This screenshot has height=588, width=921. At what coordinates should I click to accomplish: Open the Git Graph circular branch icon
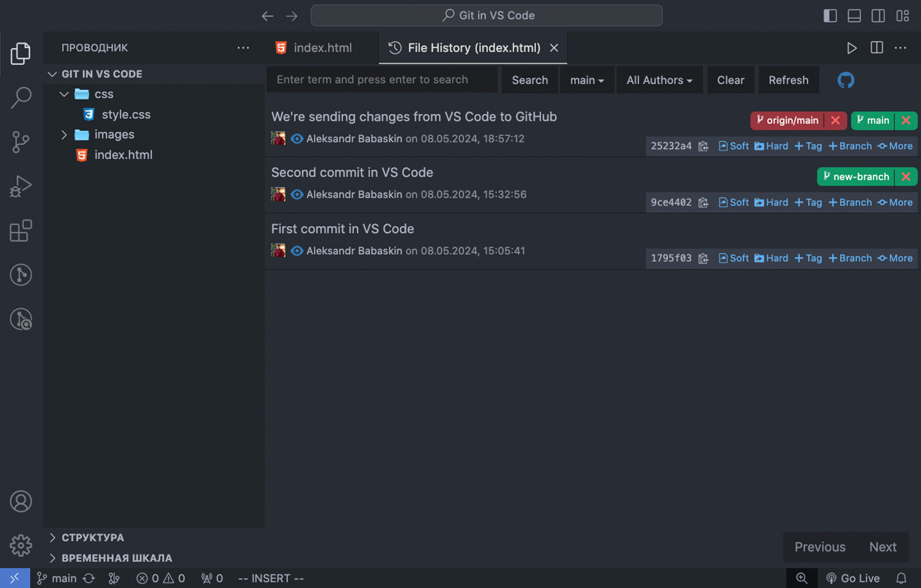(x=20, y=275)
